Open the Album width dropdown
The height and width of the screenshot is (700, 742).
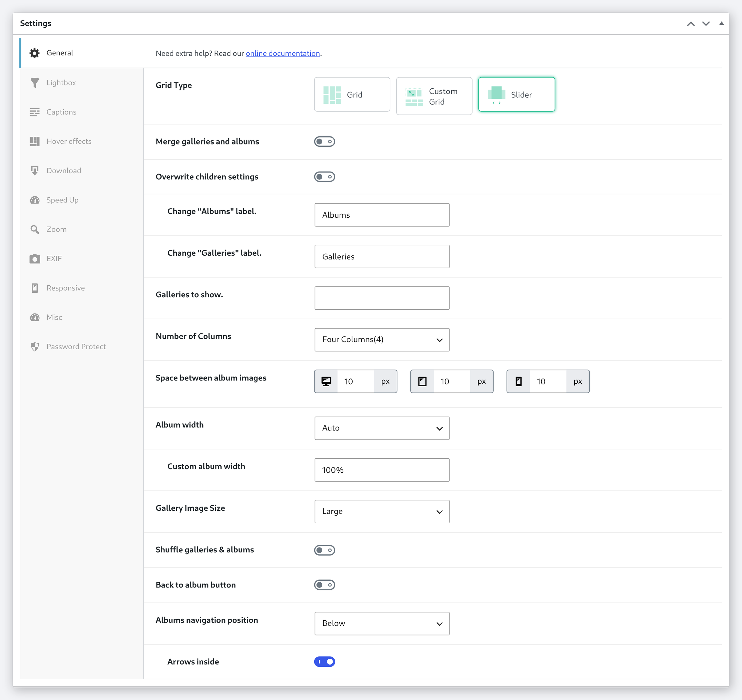coord(382,429)
